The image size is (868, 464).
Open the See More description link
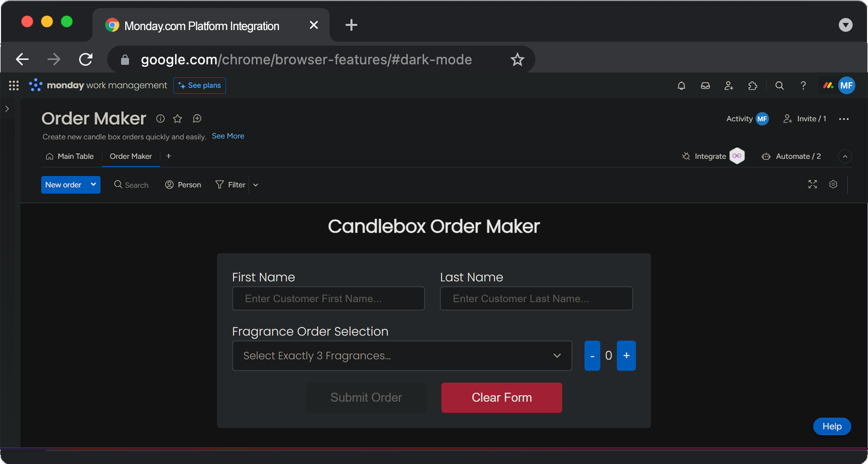coord(228,136)
